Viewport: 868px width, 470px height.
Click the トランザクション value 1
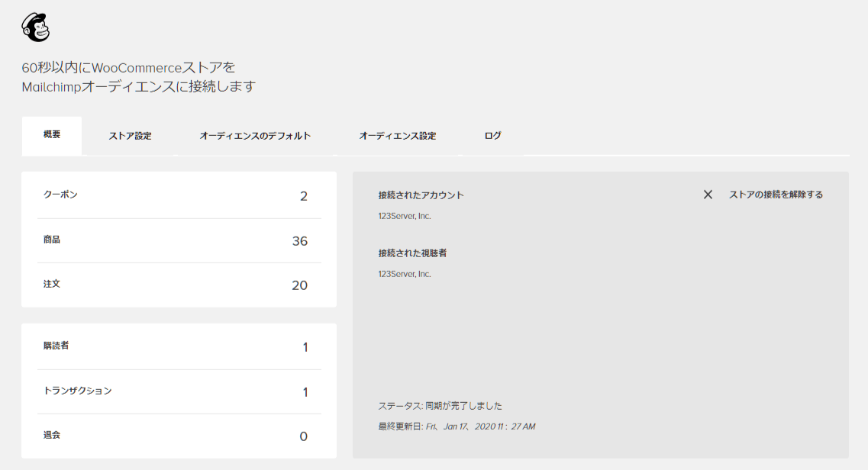click(305, 393)
